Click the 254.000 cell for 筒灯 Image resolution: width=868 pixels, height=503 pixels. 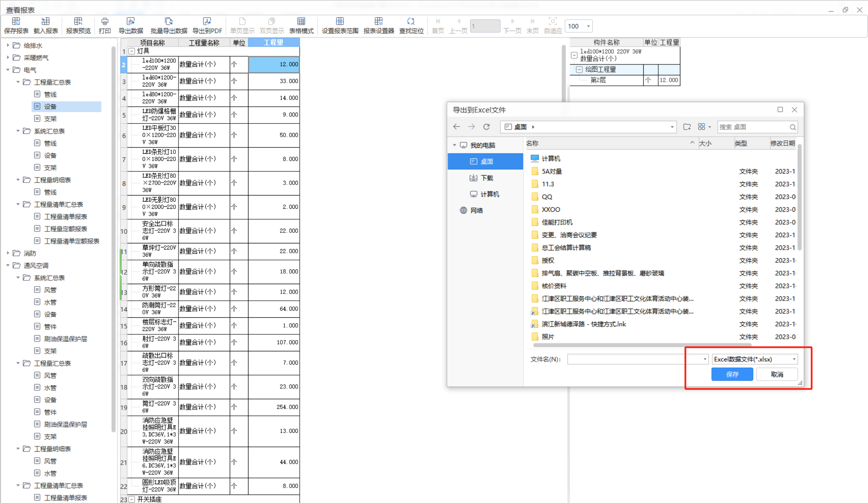[x=274, y=407]
